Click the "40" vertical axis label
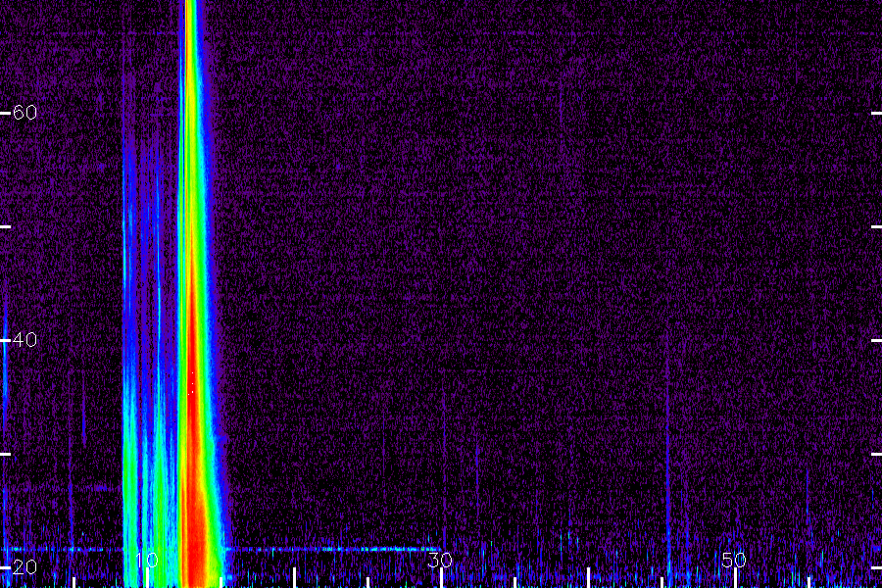Image resolution: width=882 pixels, height=588 pixels. point(24,340)
